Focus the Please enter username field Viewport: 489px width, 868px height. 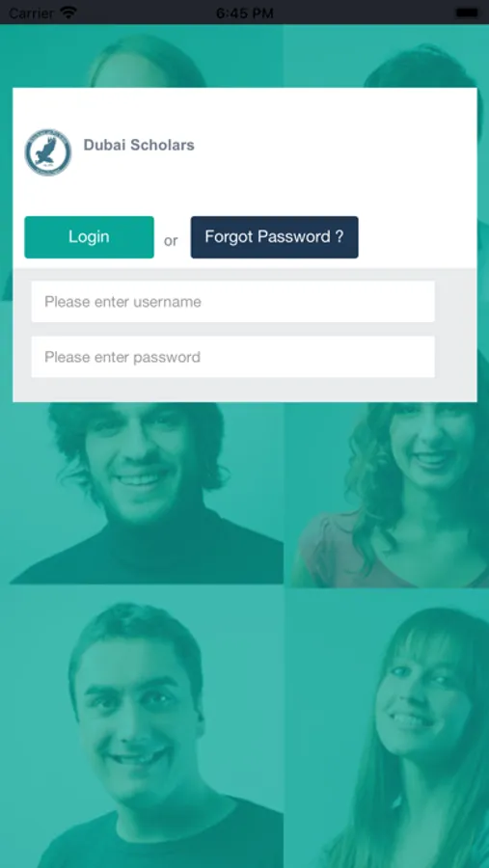(233, 302)
